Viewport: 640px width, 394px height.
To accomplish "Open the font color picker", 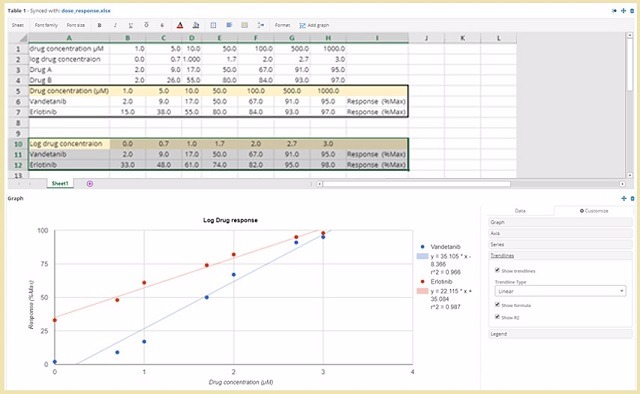I will [180, 25].
